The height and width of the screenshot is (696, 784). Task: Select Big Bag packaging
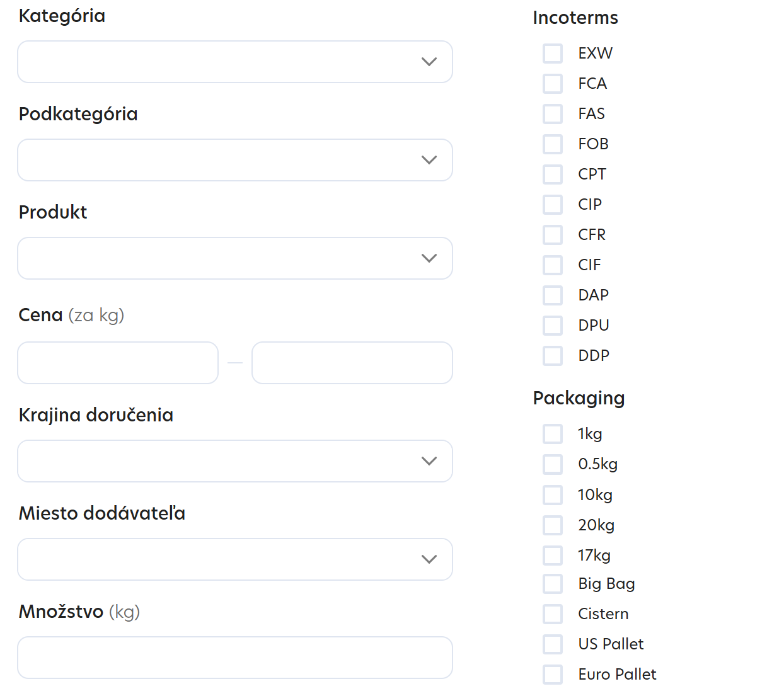(x=553, y=583)
